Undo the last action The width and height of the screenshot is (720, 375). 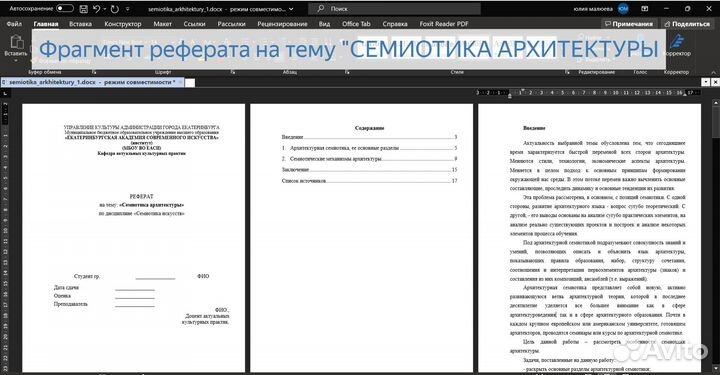tap(96, 9)
